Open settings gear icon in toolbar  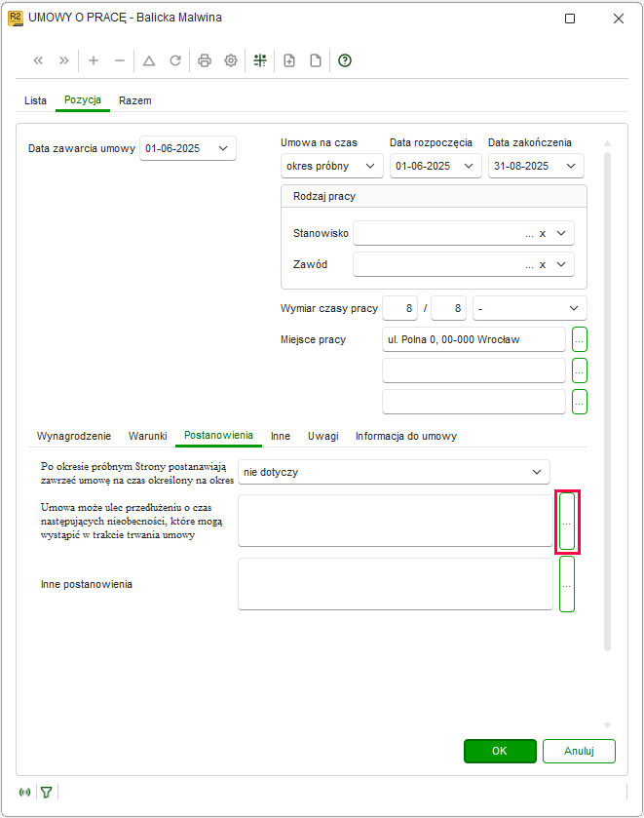click(231, 60)
